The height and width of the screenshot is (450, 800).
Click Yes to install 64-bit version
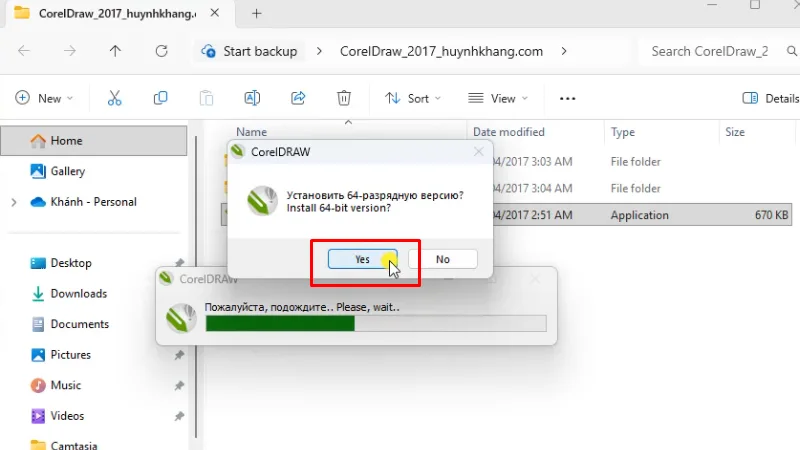coord(362,259)
